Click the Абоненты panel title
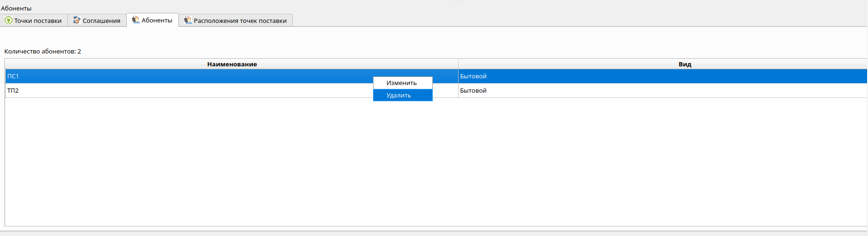 16,8
